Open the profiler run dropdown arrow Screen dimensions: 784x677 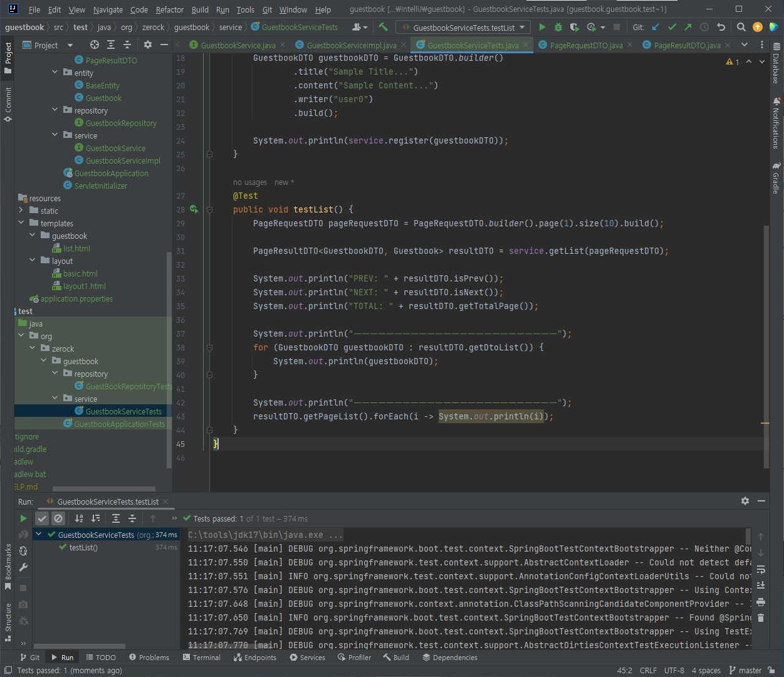[x=603, y=27]
